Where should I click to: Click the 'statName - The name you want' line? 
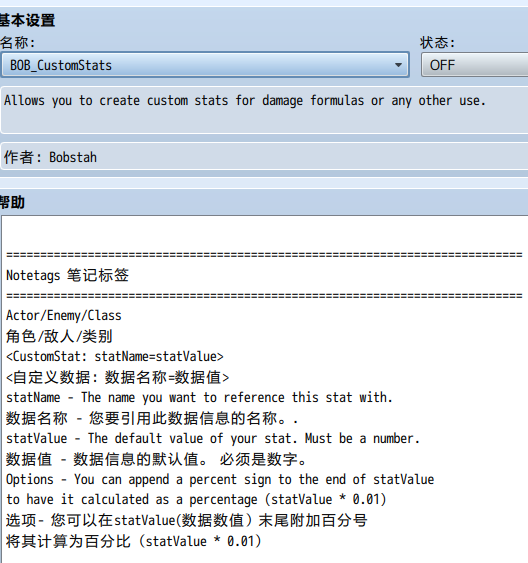click(x=200, y=397)
